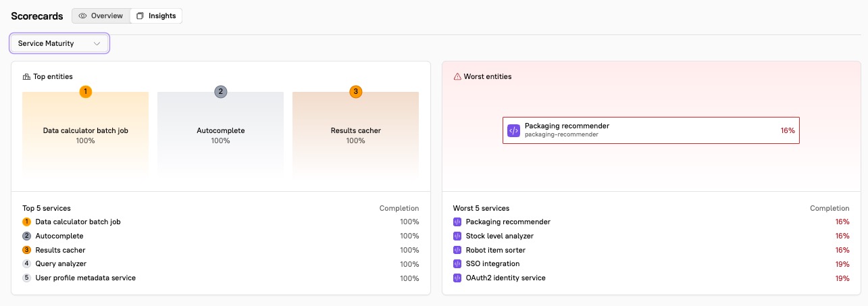Viewport: 868px width, 306px height.
Task: Expand the scorecard selector chevron arrow
Action: [97, 44]
